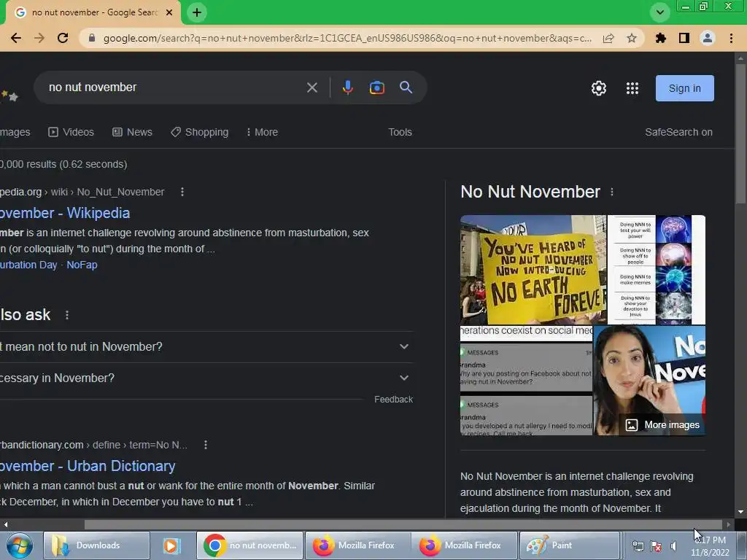This screenshot has width=747, height=560.
Task: Click the SafeSearch on setting
Action: 678,132
